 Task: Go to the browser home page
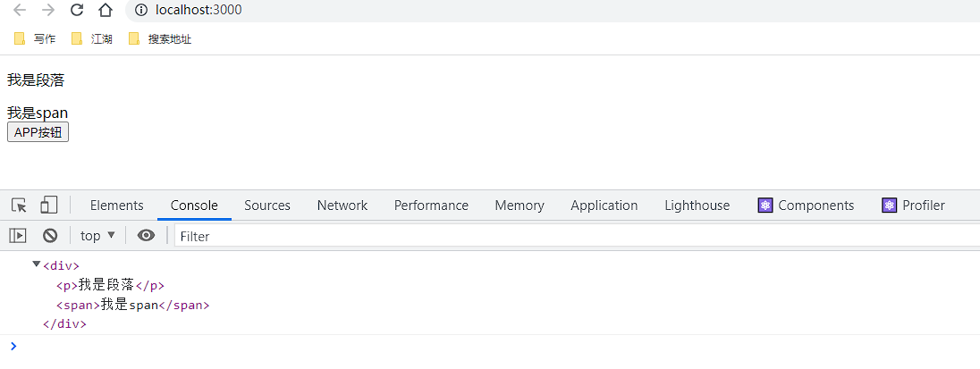[106, 10]
